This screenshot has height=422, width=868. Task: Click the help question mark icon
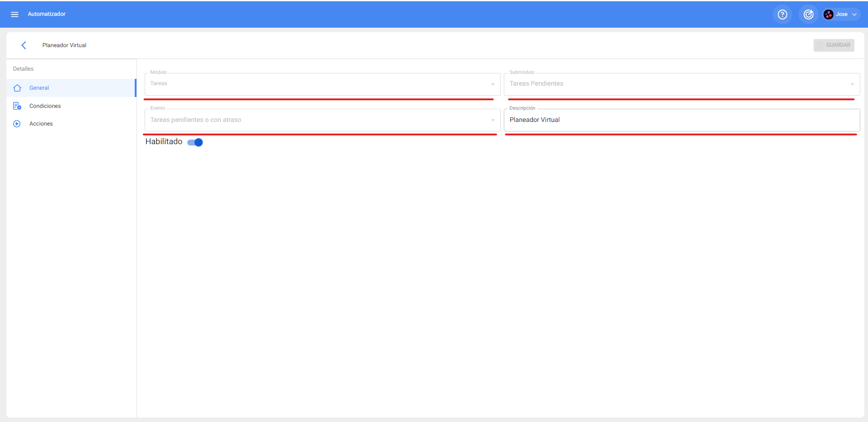click(782, 15)
